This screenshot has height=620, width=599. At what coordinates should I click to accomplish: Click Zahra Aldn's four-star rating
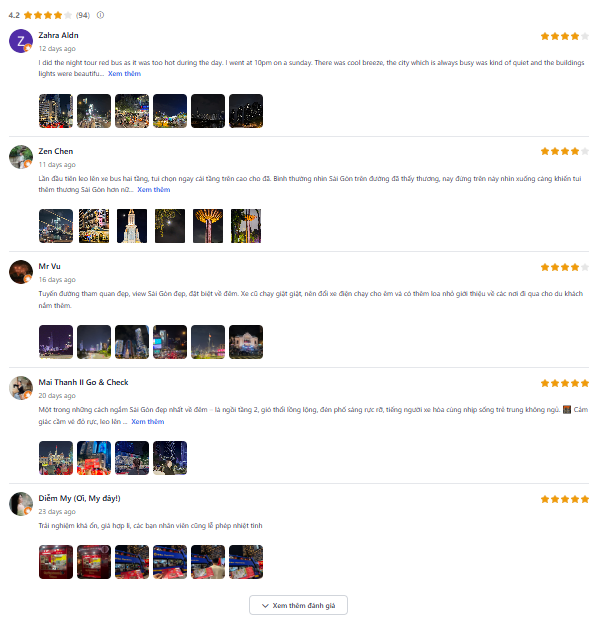pos(565,36)
